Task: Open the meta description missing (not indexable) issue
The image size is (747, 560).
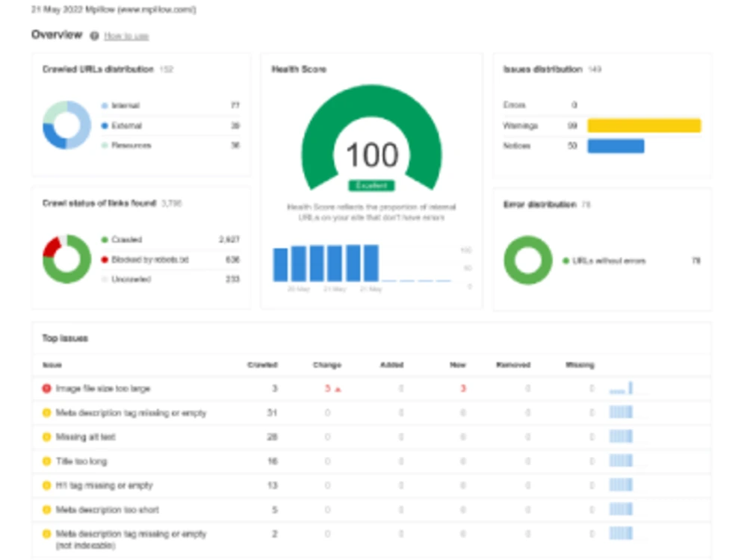Action: [131, 539]
